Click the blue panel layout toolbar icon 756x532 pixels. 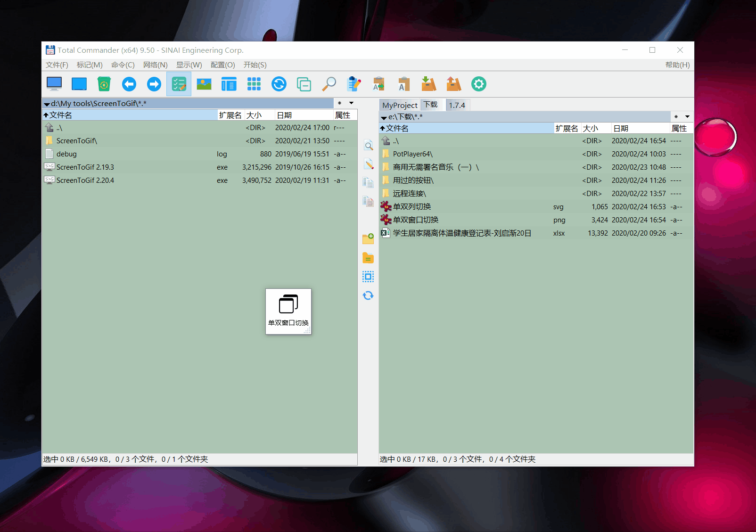tap(229, 84)
